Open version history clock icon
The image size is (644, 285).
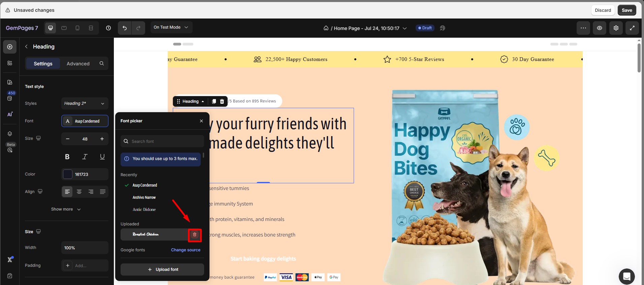(x=108, y=28)
